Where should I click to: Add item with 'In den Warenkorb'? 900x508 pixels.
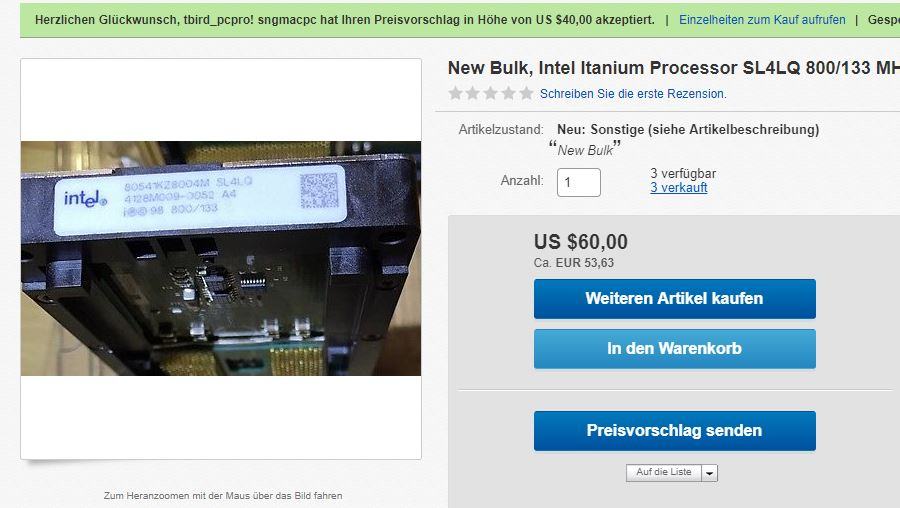[674, 348]
